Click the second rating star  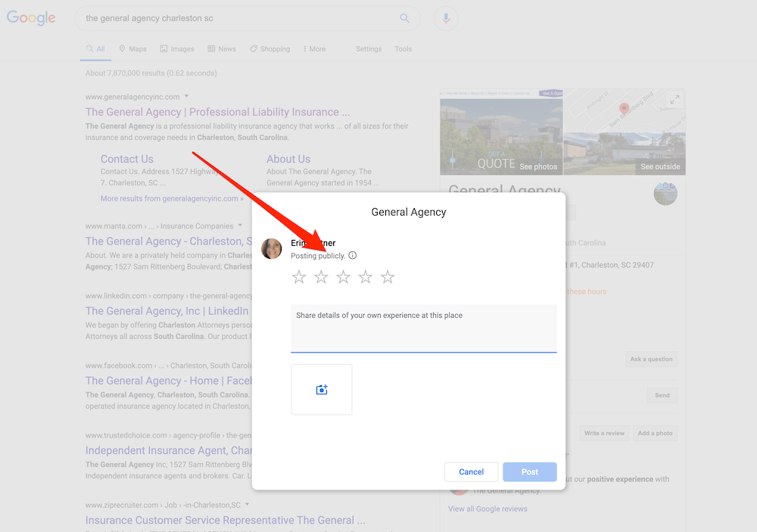pos(321,277)
